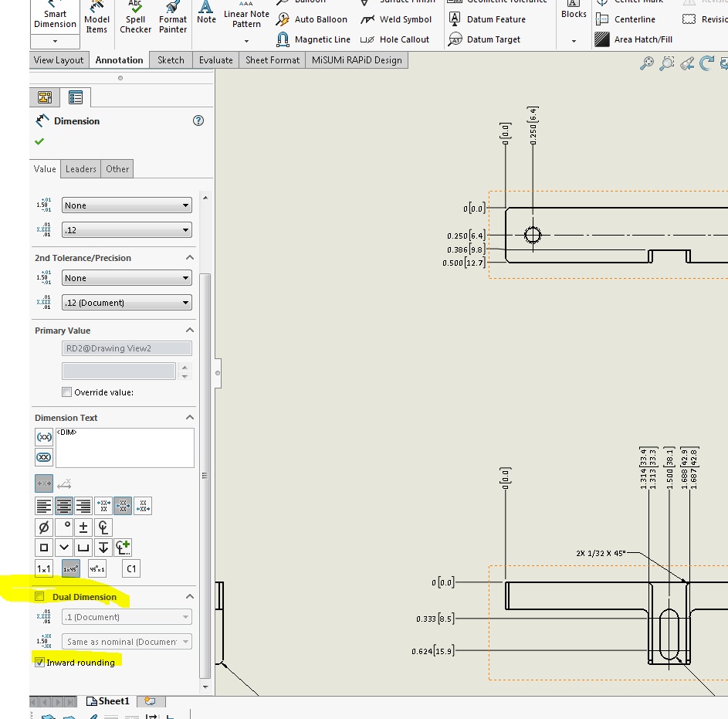
Task: Open .12 (Document) precision dropdown
Action: click(127, 303)
